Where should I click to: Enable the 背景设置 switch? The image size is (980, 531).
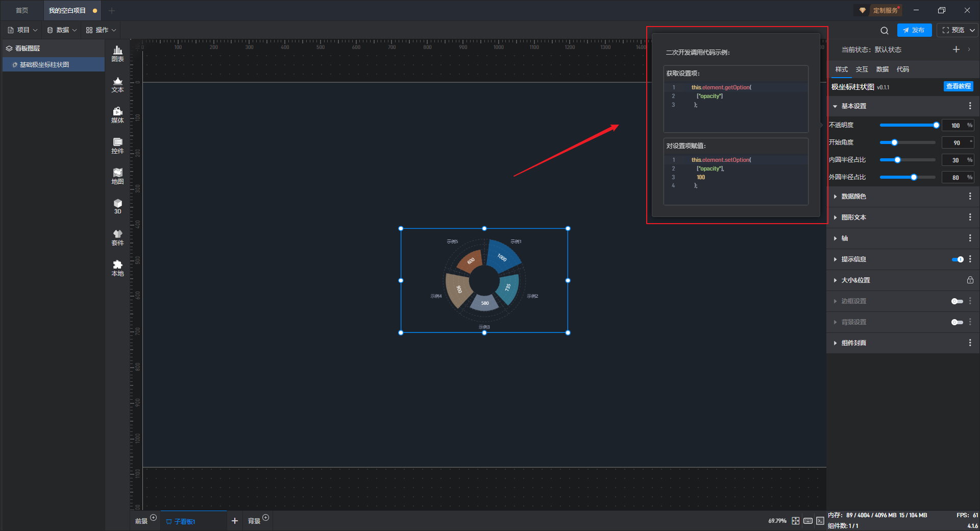point(958,322)
